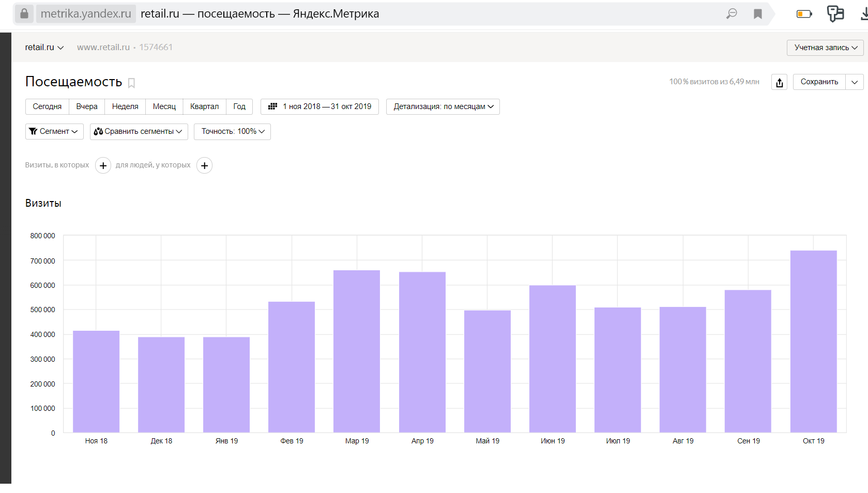Open the Учетная запись dropdown

(x=826, y=48)
